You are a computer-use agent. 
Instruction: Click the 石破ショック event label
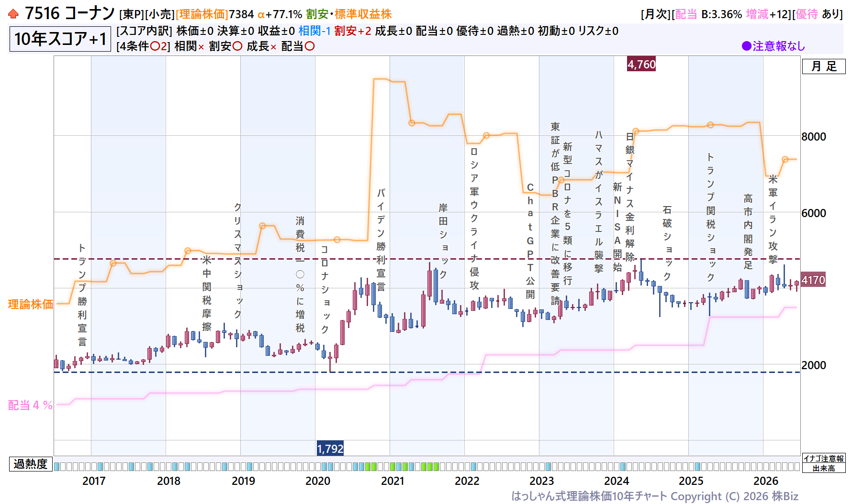(667, 243)
